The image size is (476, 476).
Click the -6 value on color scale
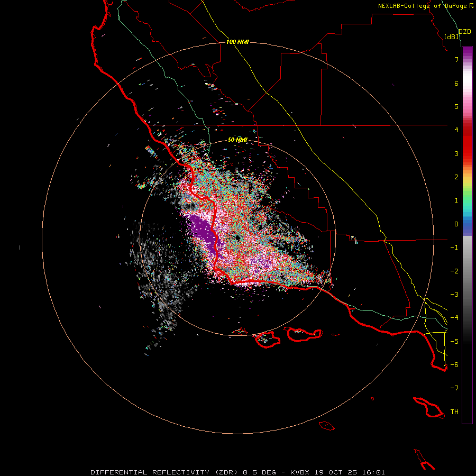(x=454, y=365)
